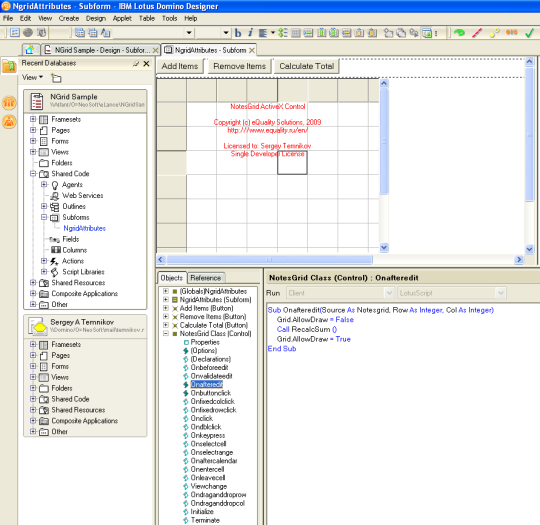540x525 pixels.
Task: Expand Agents node in NGrid Sample
Action: 44,185
